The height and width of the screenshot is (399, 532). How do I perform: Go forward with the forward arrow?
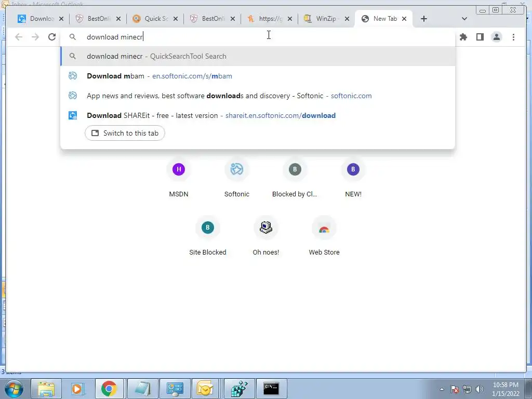(35, 37)
